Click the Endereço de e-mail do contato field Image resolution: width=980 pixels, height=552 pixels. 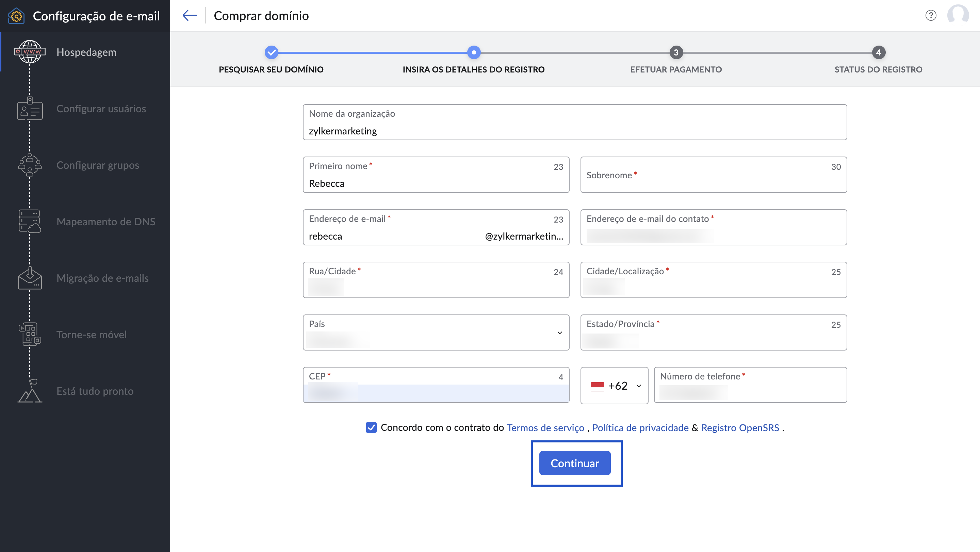[714, 227]
